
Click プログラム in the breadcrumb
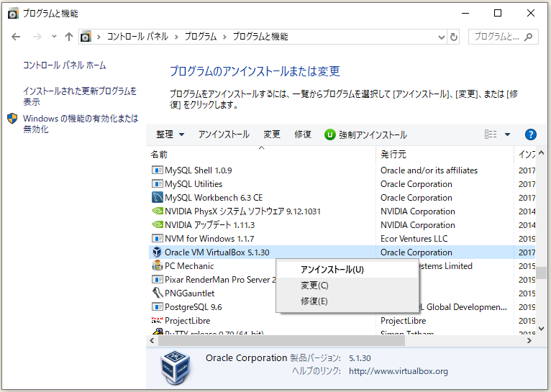201,37
